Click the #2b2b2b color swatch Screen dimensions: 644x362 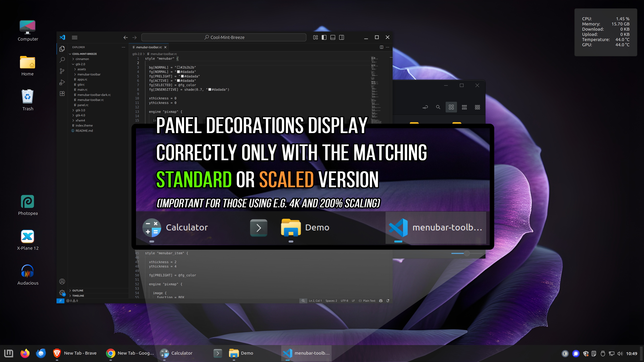pos(178,67)
